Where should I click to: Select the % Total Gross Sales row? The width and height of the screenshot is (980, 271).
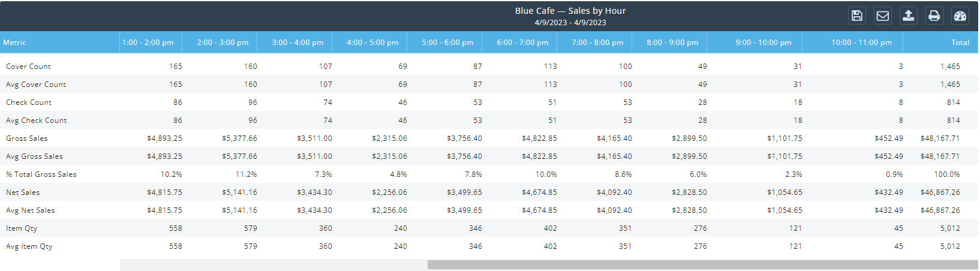[x=41, y=174]
